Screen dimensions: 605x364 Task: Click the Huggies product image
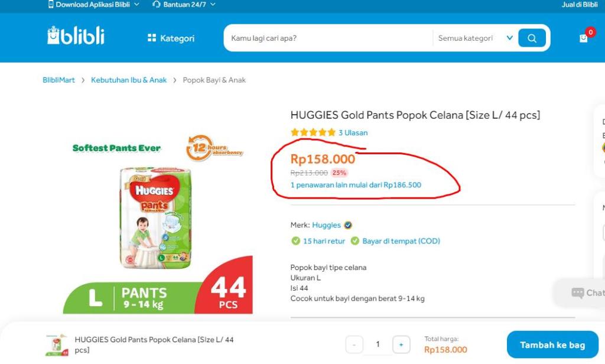tap(155, 216)
